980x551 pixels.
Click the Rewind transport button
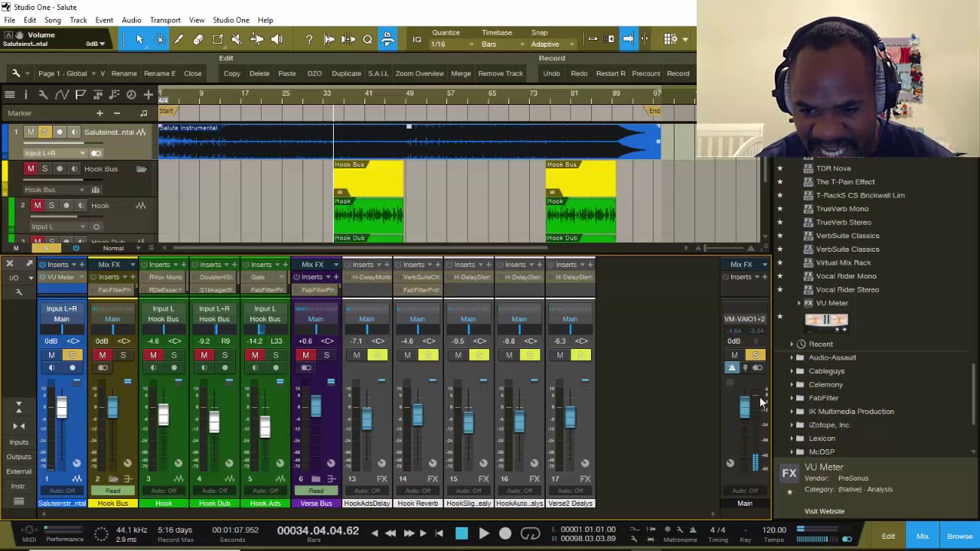point(390,533)
